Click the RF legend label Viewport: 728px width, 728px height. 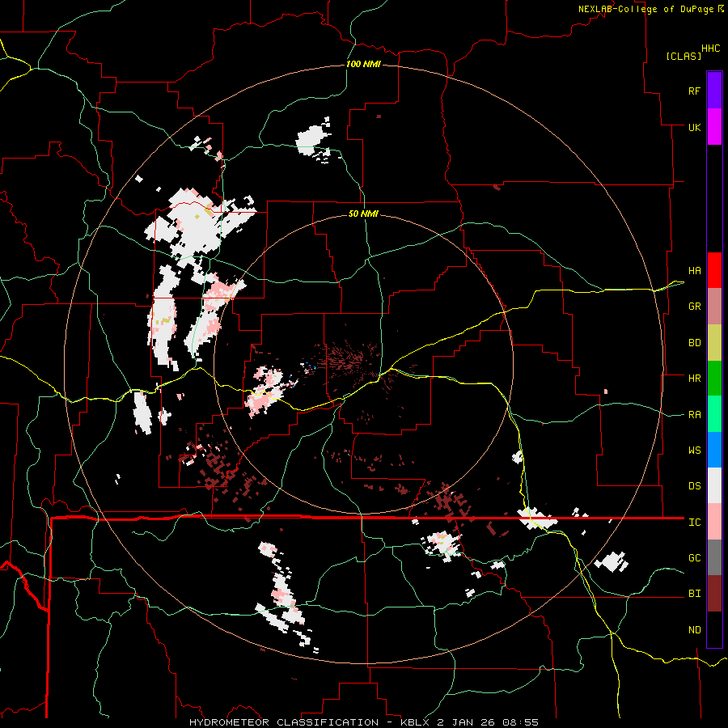(695, 91)
